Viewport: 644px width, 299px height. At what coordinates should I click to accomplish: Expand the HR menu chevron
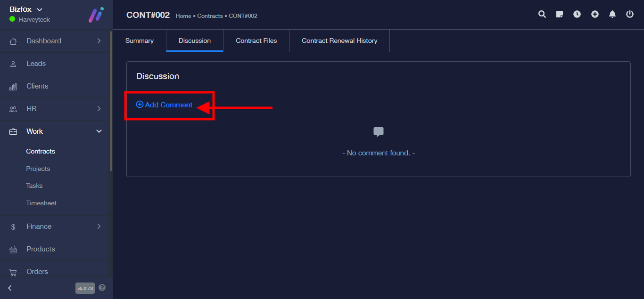tap(99, 109)
